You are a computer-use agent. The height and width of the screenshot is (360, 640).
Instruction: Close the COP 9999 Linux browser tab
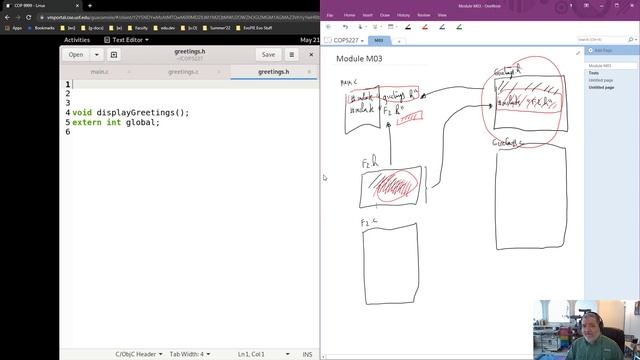pyautogui.click(x=77, y=6)
